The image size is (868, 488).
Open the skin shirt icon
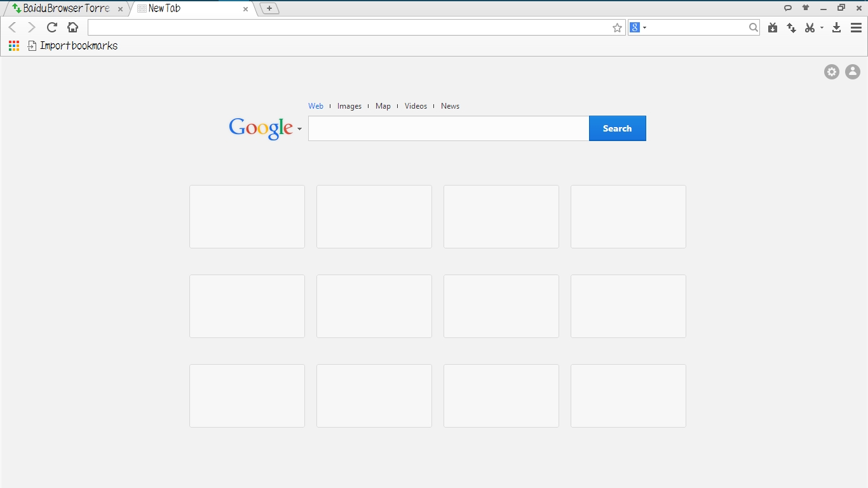806,8
